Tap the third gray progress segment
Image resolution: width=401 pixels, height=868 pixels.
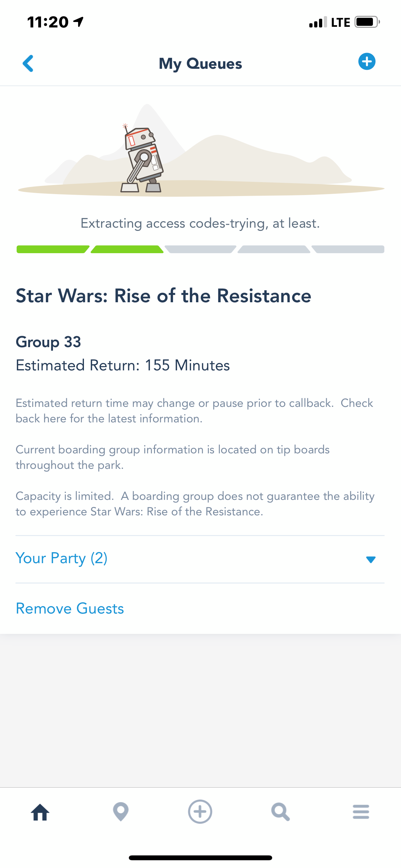pos(200,249)
